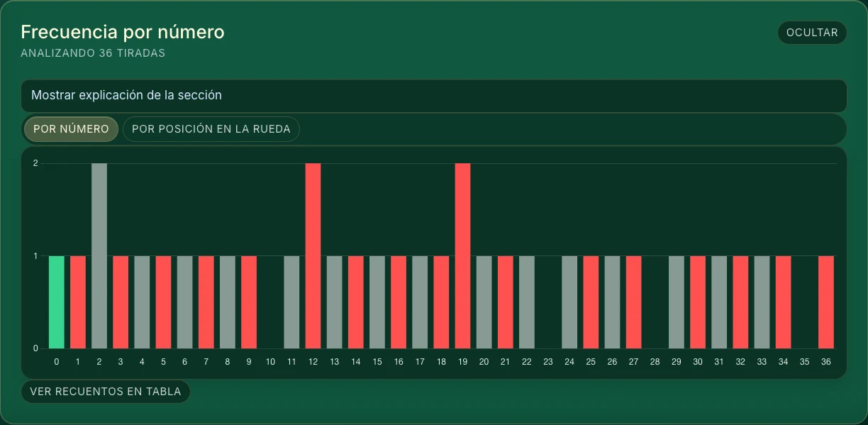
Task: Select the gray bar for number 33
Action: click(762, 302)
